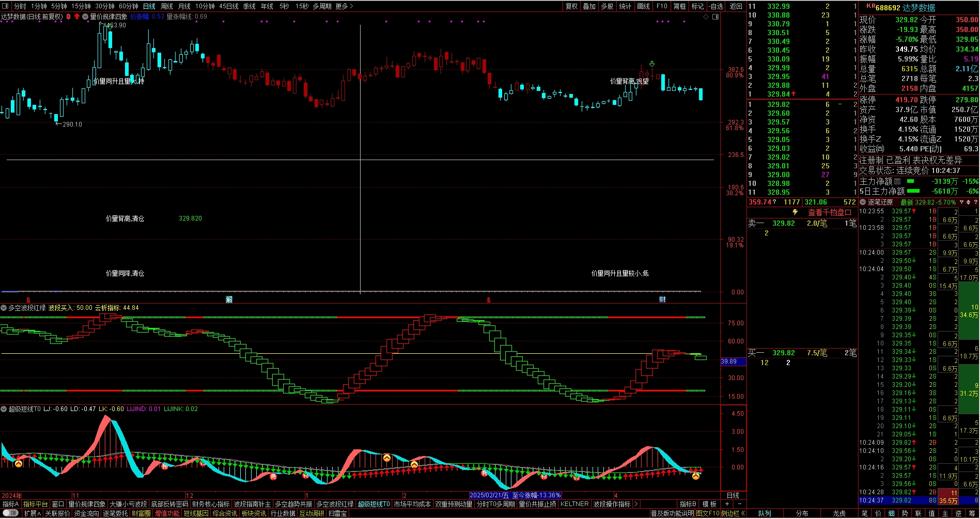Click the date label 2025/02/21/五 on the time axis
The height and width of the screenshot is (519, 980).
coord(489,495)
